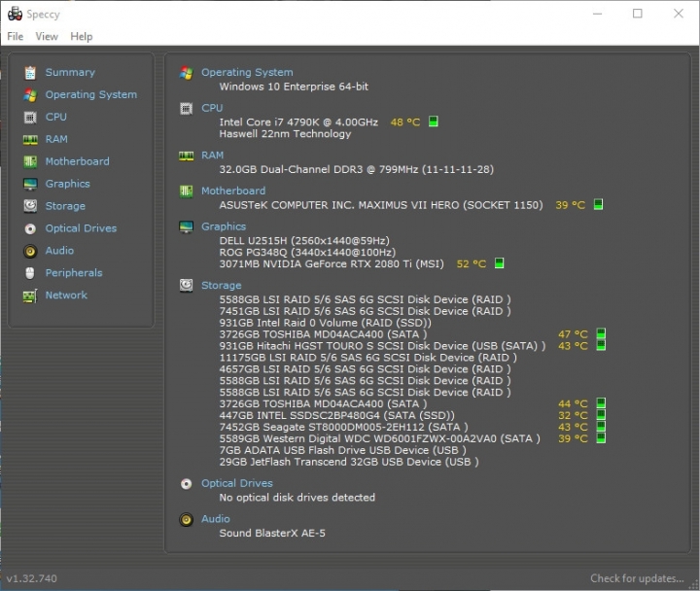Image resolution: width=700 pixels, height=591 pixels.
Task: Click the Peripherals mouse icon in sidebar
Action: click(30, 273)
